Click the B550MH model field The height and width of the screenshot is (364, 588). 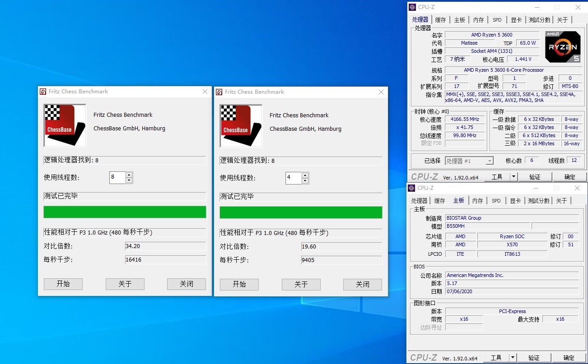click(x=488, y=226)
